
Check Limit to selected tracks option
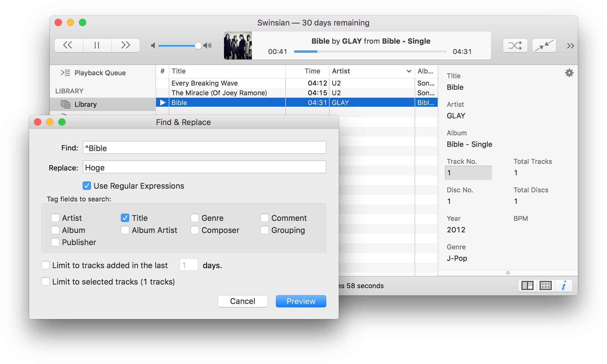pyautogui.click(x=46, y=281)
